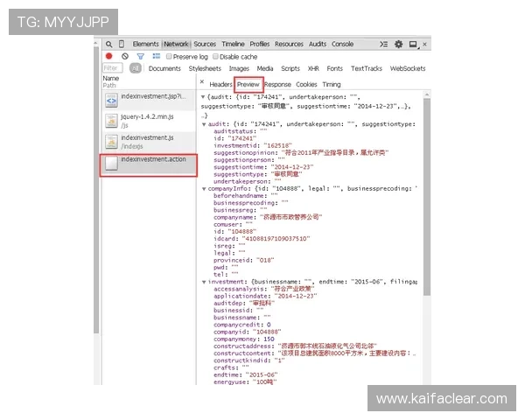The image size is (525, 420).
Task: Open the Sources panel tab
Action: [205, 44]
